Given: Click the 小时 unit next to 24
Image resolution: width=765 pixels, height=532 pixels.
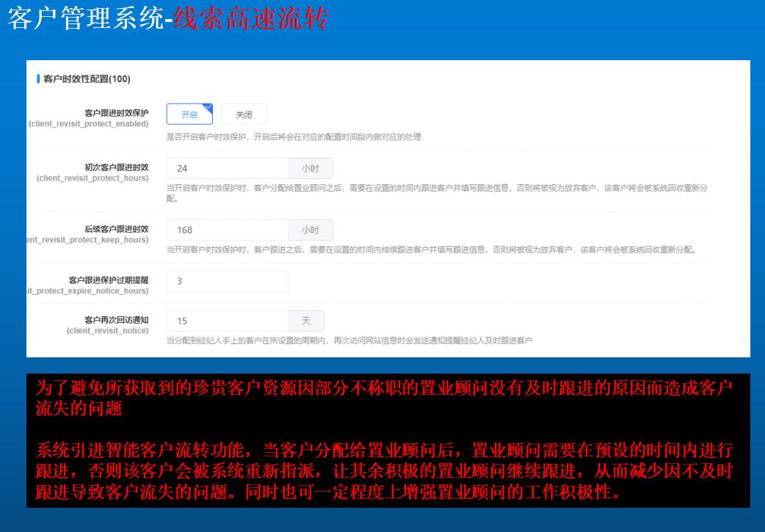Looking at the screenshot, I should (x=310, y=168).
